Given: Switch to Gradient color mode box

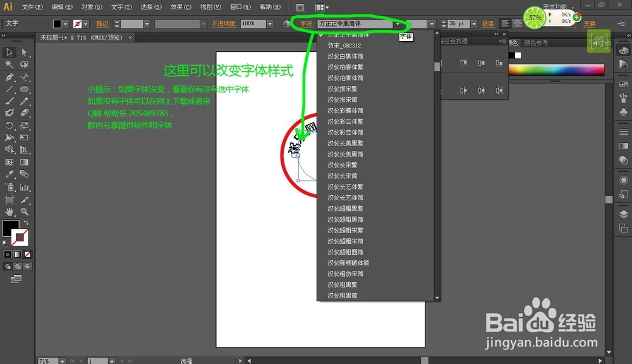Looking at the screenshot, I should [x=17, y=254].
